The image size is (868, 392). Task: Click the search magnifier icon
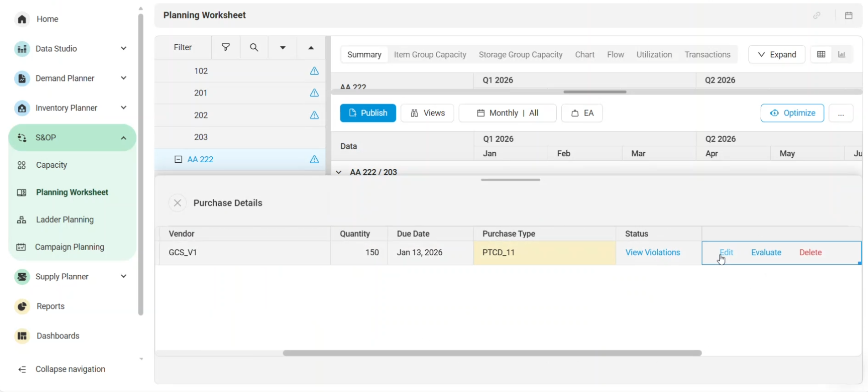(254, 47)
